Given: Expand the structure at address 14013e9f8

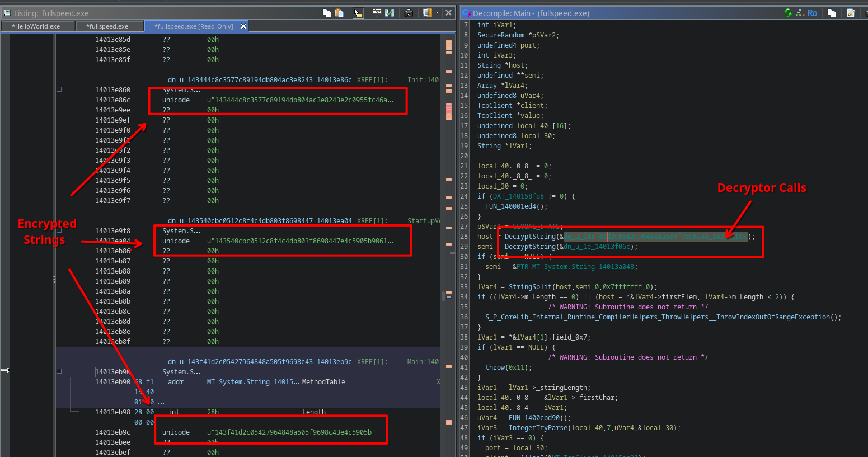Looking at the screenshot, I should 59,230.
